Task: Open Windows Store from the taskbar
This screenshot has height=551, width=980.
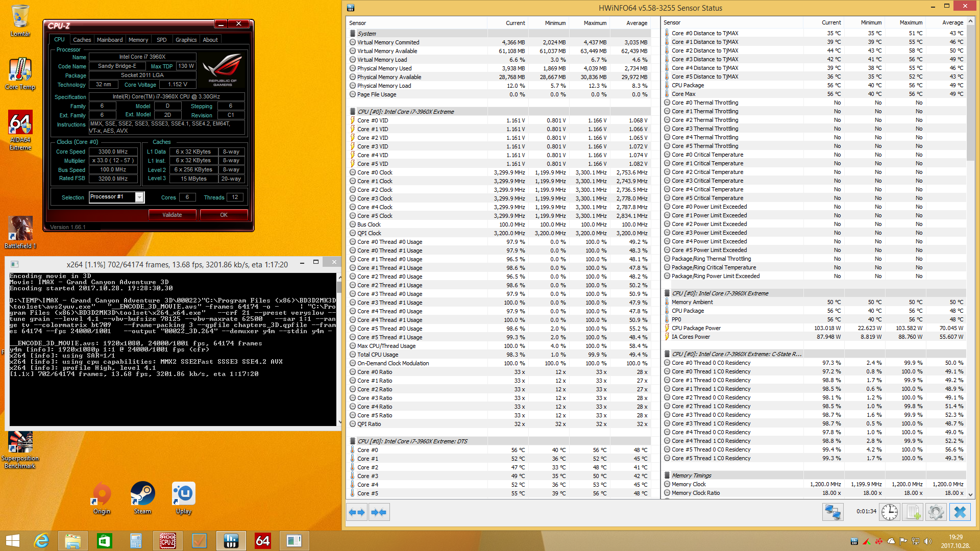Action: [x=105, y=541]
